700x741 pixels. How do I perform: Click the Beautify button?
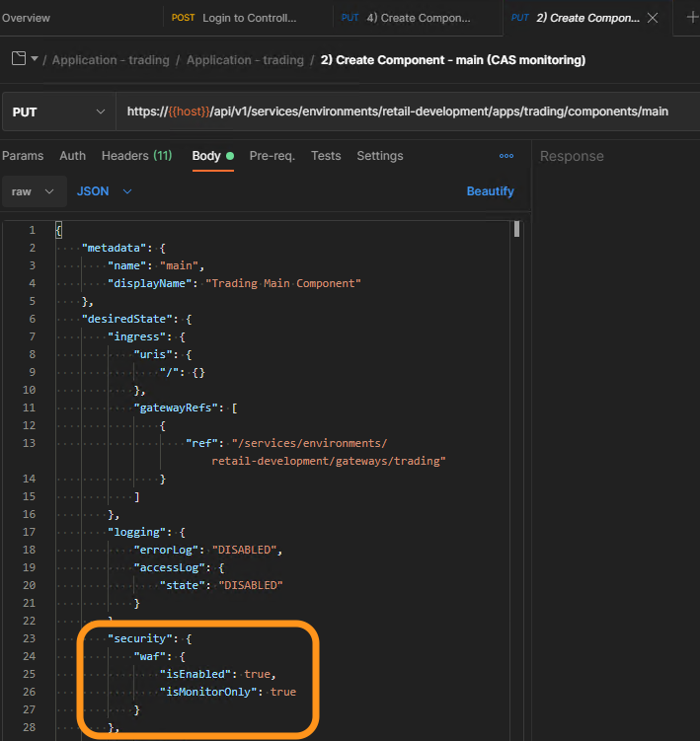(490, 191)
